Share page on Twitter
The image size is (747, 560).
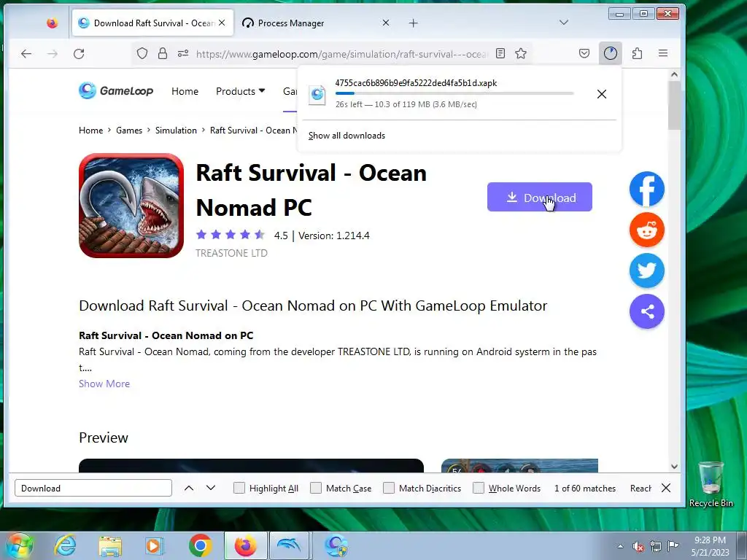tap(646, 271)
